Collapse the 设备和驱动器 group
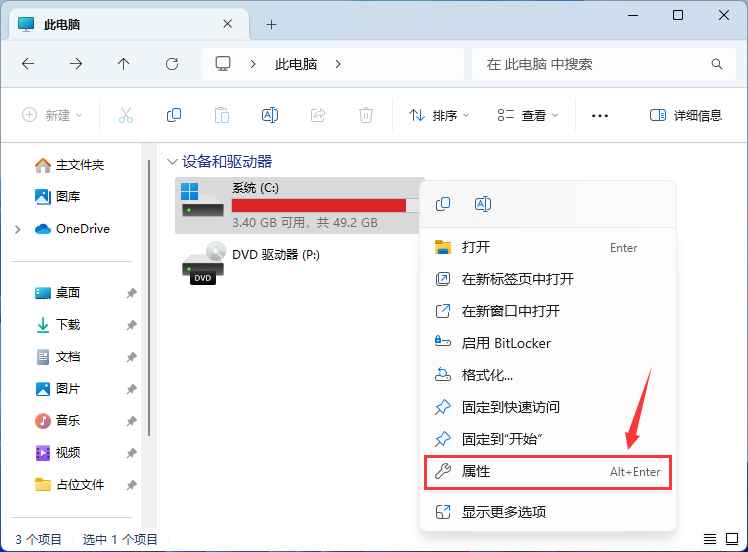This screenshot has width=748, height=552. 172,162
